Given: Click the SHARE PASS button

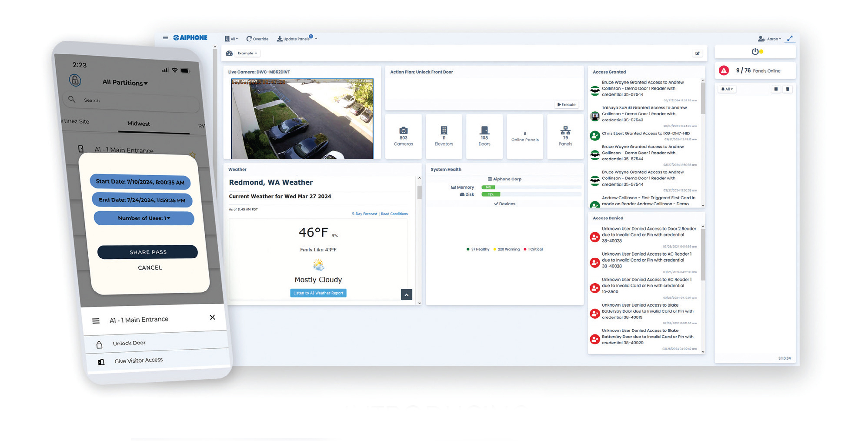Looking at the screenshot, I should click(147, 252).
